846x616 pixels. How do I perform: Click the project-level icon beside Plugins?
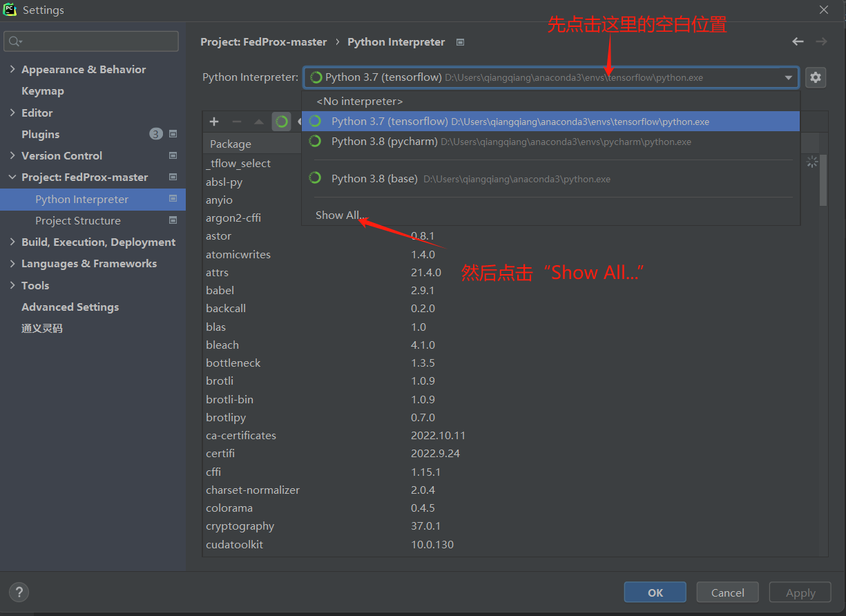click(x=173, y=134)
